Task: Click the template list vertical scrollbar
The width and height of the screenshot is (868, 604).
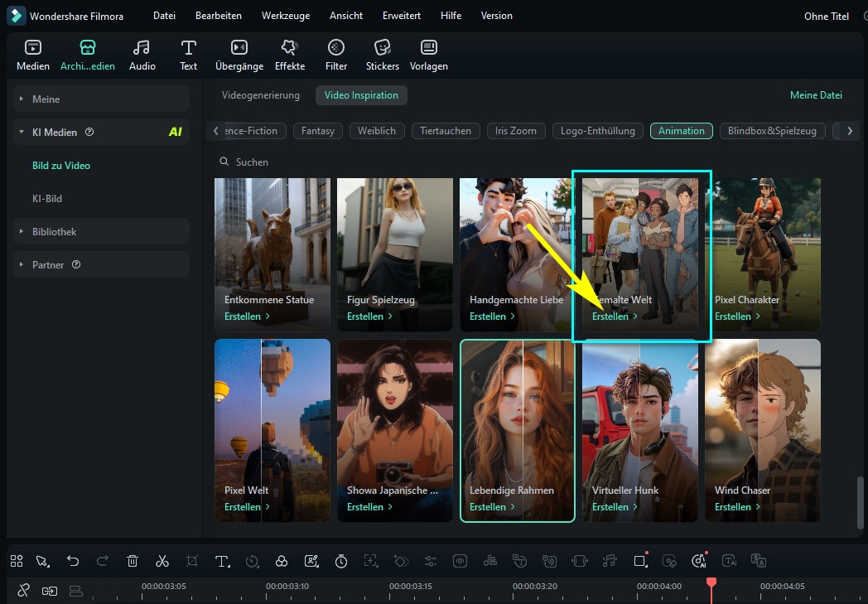Action: [860, 503]
